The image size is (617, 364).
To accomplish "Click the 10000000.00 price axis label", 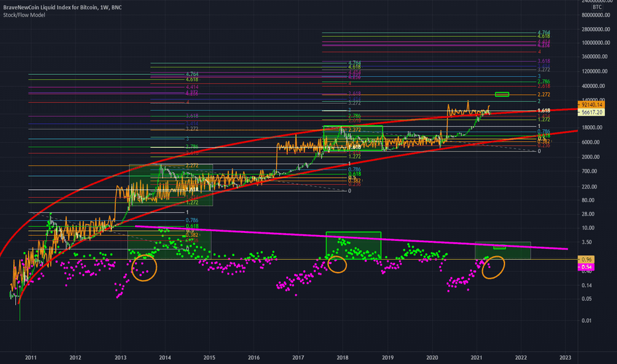I will pos(596,42).
